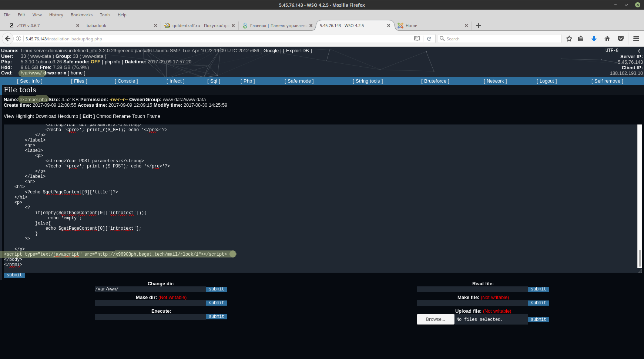
Task: Toggle reader view icon in address bar
Action: [x=417, y=39]
